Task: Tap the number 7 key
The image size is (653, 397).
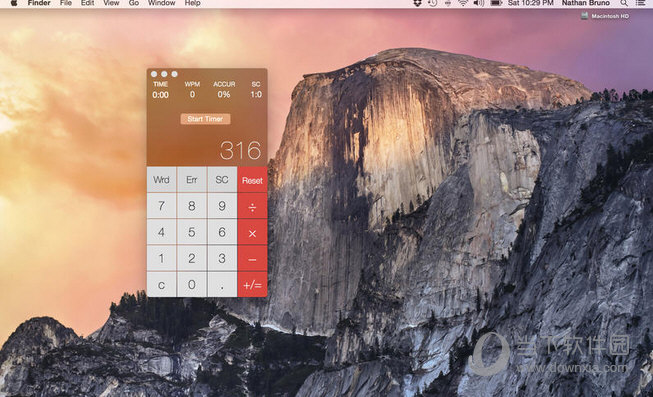Action: tap(162, 206)
